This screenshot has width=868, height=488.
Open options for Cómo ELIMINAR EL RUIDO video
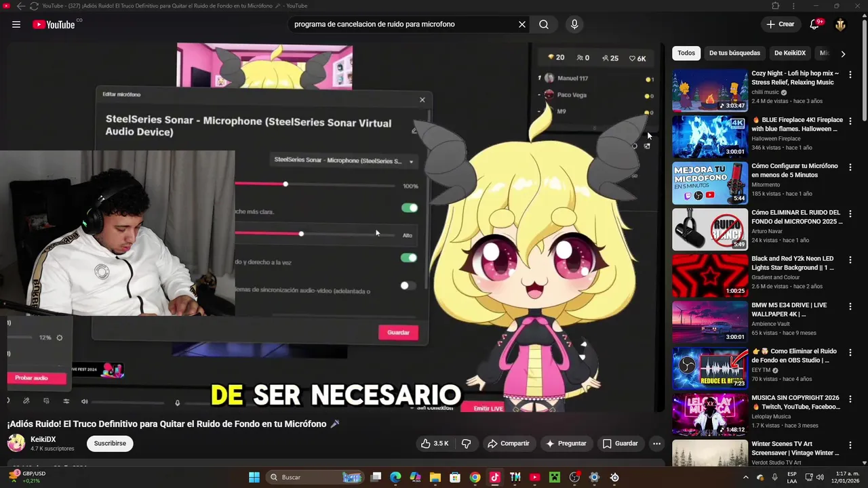[850, 213]
